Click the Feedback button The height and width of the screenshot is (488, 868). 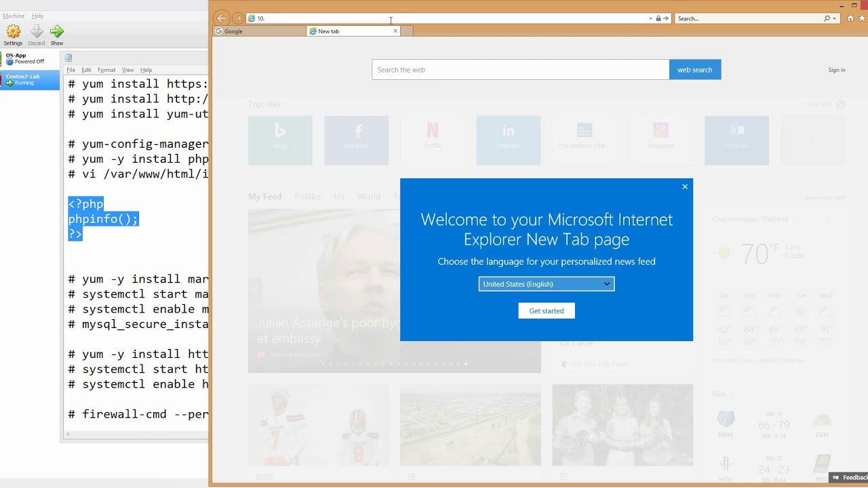(x=849, y=478)
